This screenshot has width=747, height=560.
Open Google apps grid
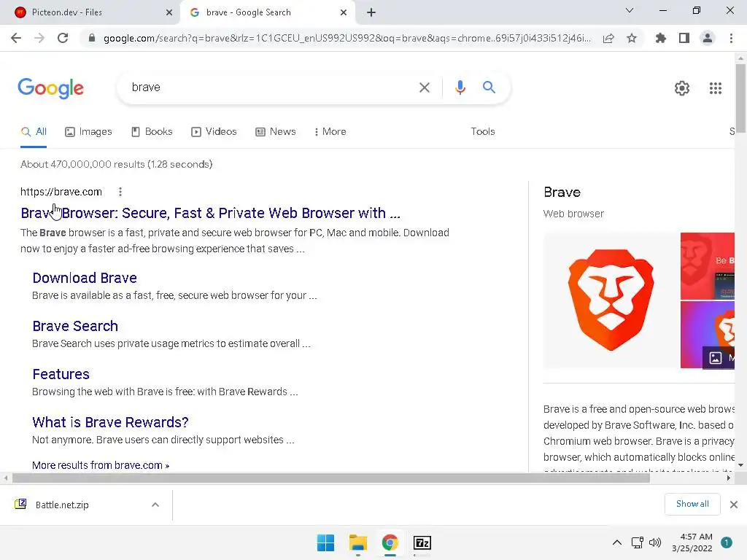click(716, 88)
